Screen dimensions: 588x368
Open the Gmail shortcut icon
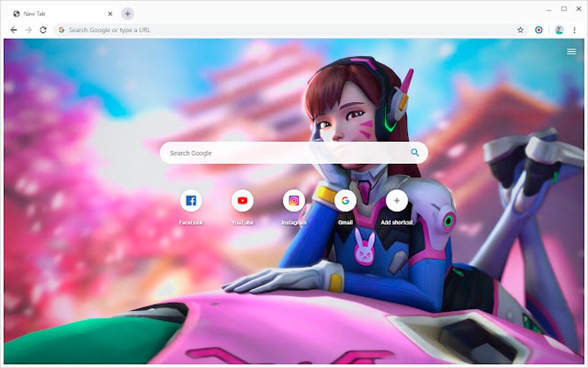coord(345,201)
